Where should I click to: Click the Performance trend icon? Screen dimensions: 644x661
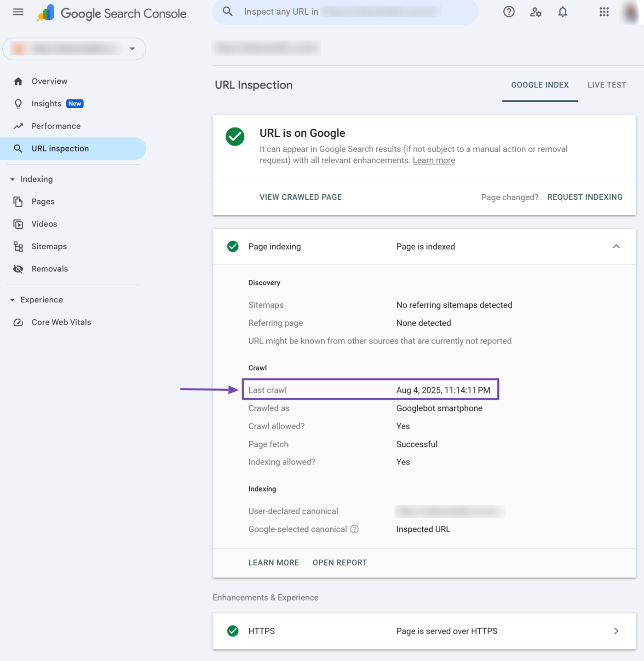18,126
